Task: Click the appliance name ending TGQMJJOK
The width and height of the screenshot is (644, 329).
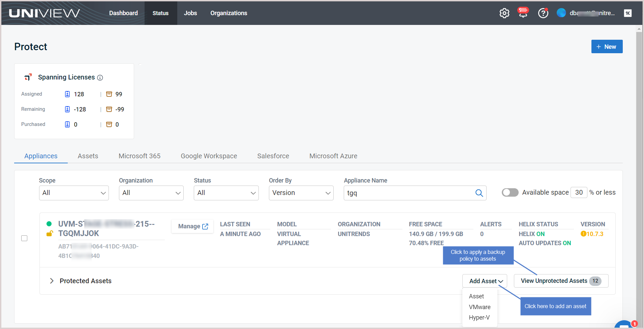Action: click(106, 229)
